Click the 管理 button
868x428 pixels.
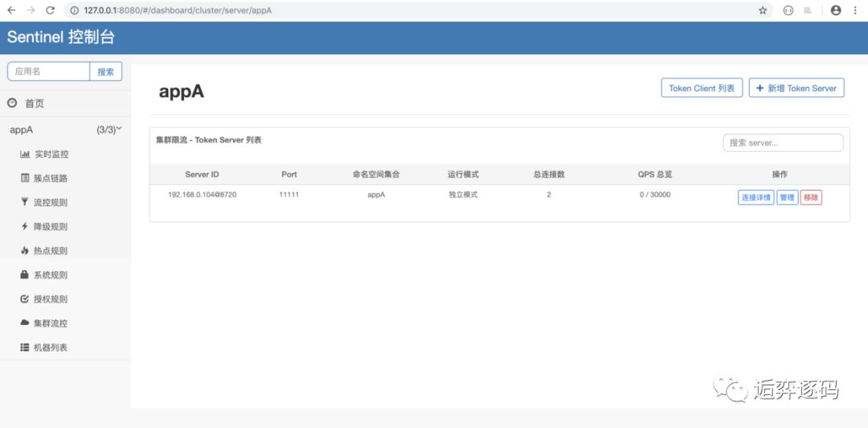click(x=787, y=198)
